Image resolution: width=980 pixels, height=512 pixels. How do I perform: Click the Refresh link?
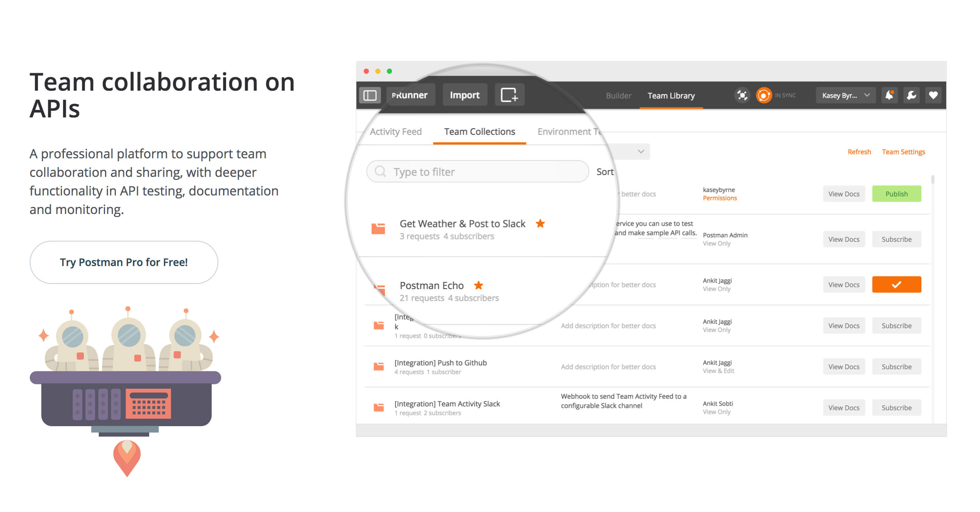click(859, 152)
